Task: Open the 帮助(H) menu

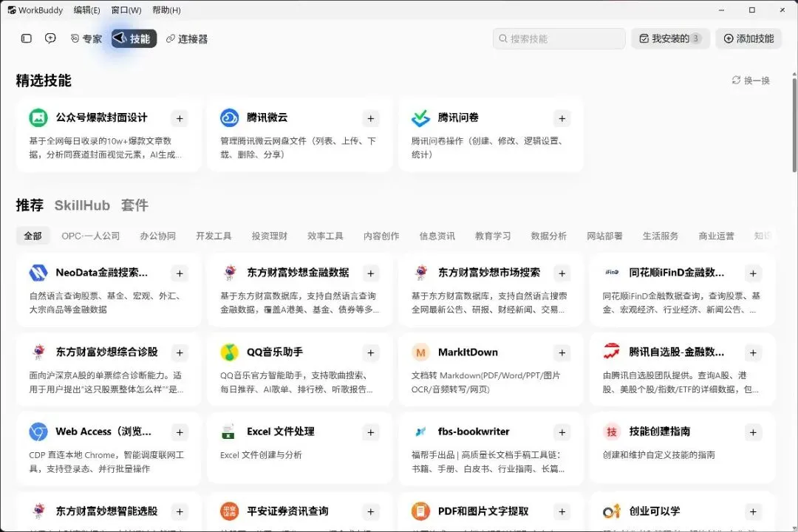Action: [x=166, y=10]
